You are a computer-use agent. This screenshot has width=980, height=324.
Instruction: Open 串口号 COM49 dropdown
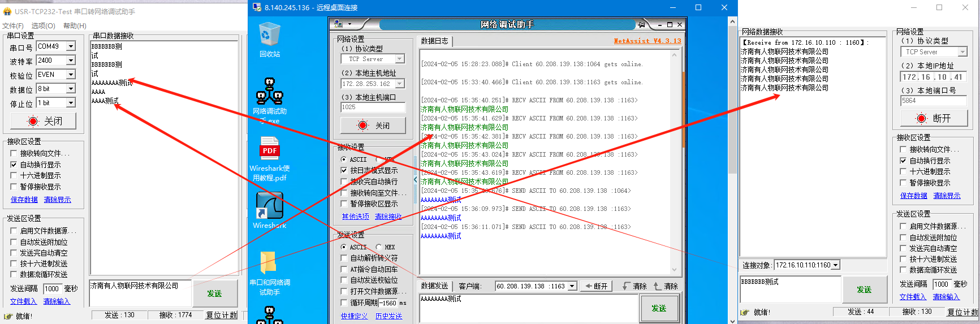[x=71, y=46]
